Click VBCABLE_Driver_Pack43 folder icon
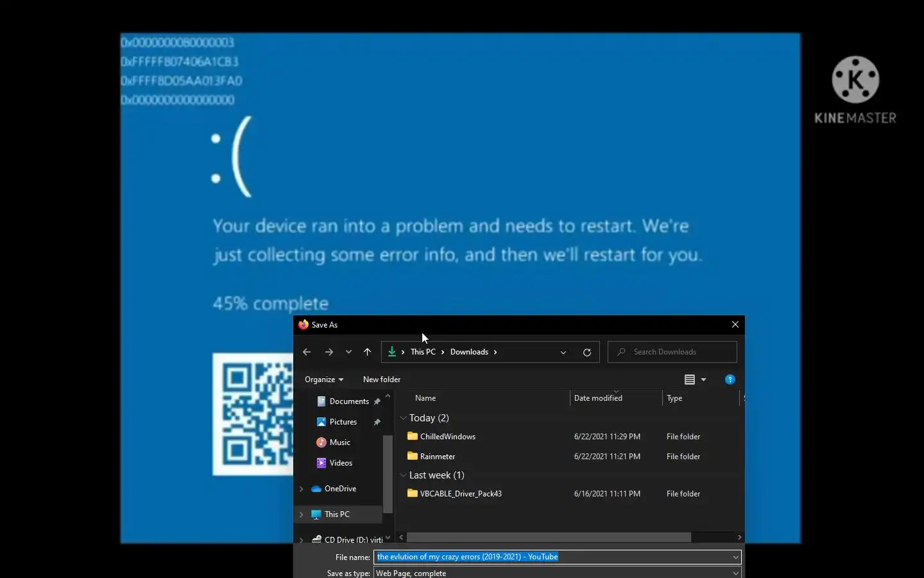 [x=413, y=493]
